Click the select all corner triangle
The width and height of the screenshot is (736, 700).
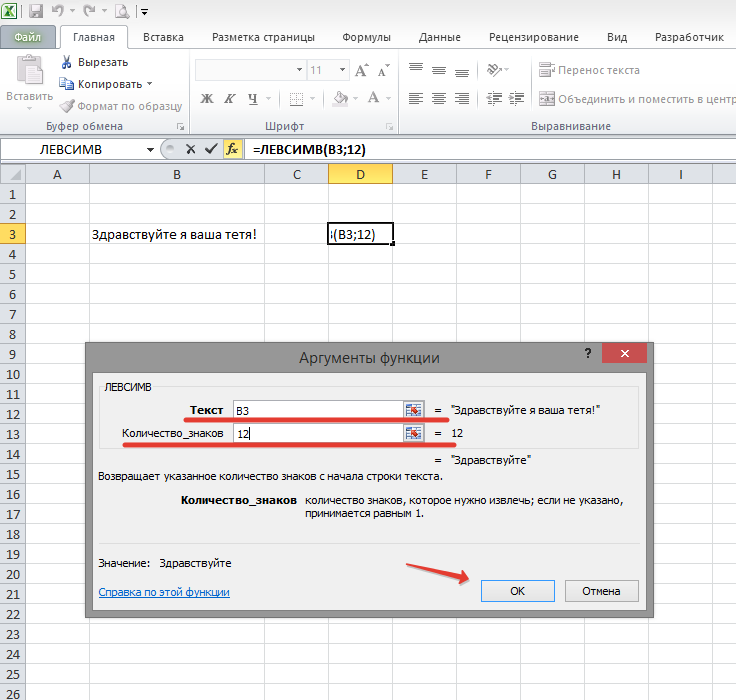(13, 175)
